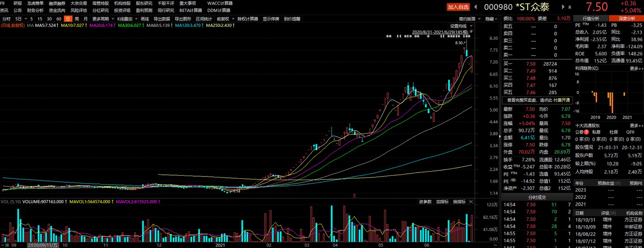644x248 pixels.
Task: Click the 2020 bar in profit trend chart
Action: coord(611,102)
